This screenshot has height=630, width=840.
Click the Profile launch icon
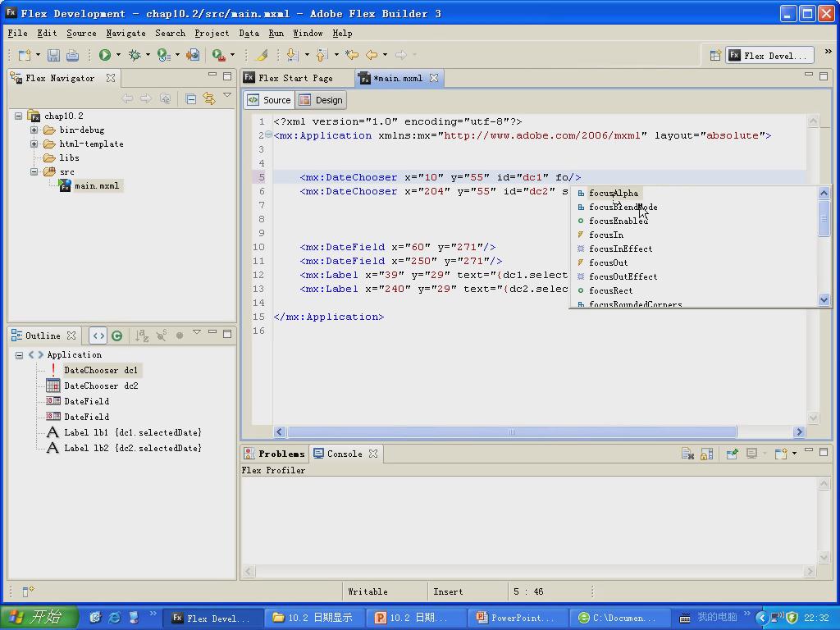(163, 55)
